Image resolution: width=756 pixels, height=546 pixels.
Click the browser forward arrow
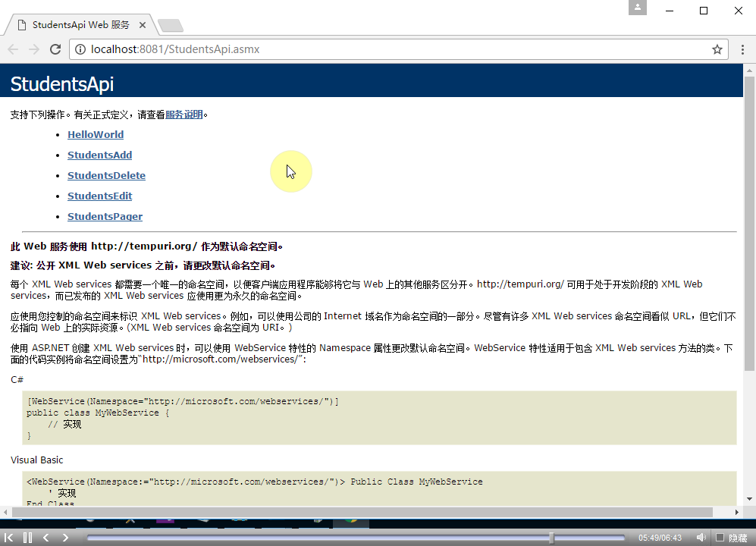click(34, 49)
